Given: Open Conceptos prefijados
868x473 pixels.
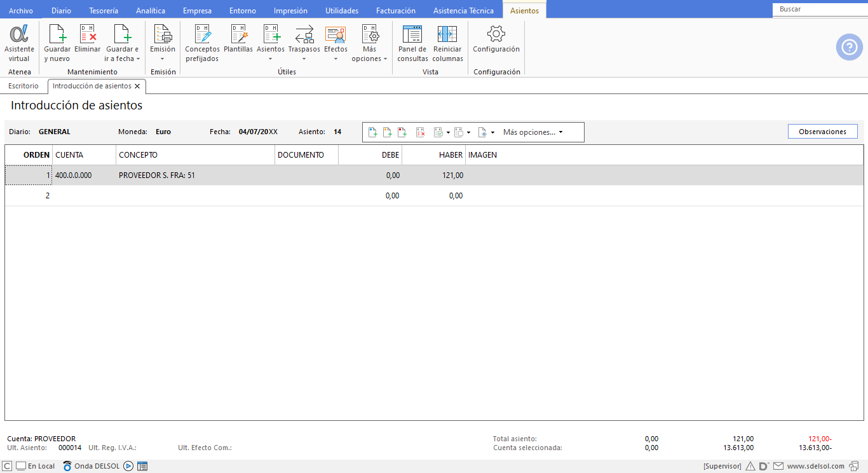Looking at the screenshot, I should coord(202,43).
